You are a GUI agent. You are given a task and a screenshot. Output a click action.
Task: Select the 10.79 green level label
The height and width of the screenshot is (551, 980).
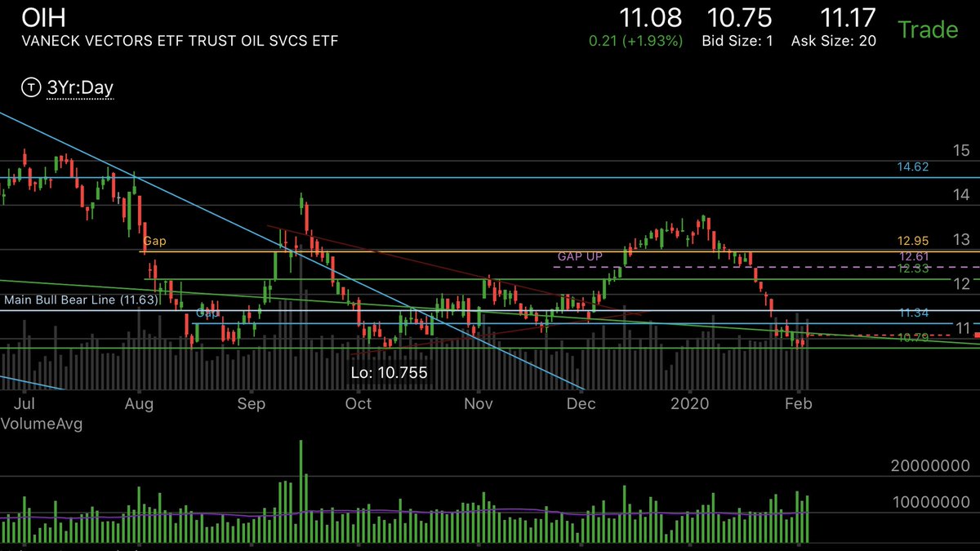913,337
